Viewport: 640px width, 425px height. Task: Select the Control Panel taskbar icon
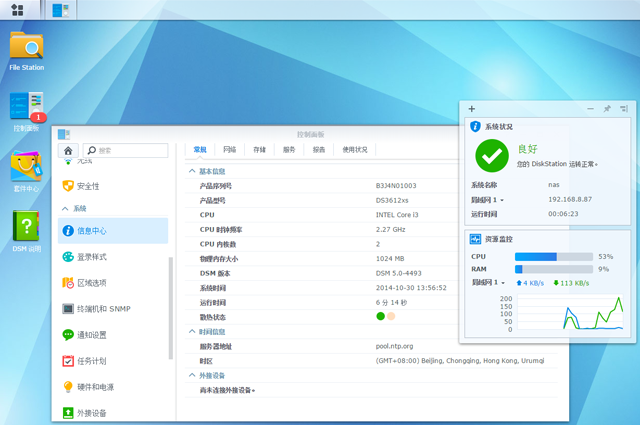pos(60,10)
